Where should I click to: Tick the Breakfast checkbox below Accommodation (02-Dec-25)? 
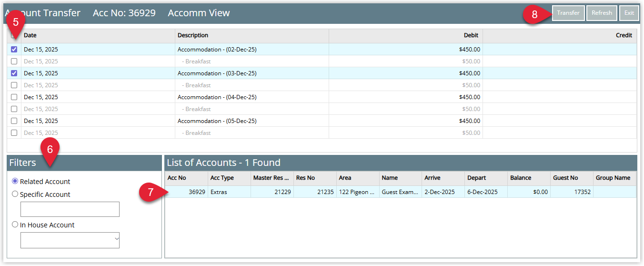(14, 61)
